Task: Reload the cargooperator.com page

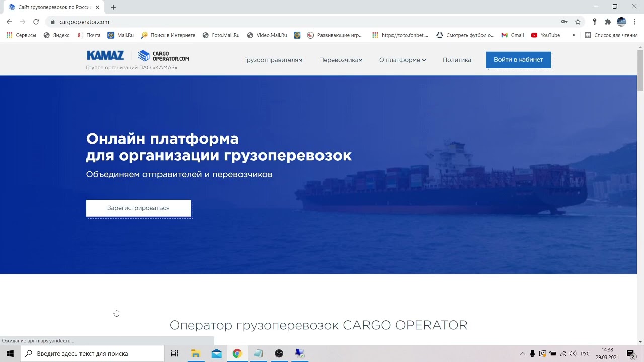Action: point(36,22)
